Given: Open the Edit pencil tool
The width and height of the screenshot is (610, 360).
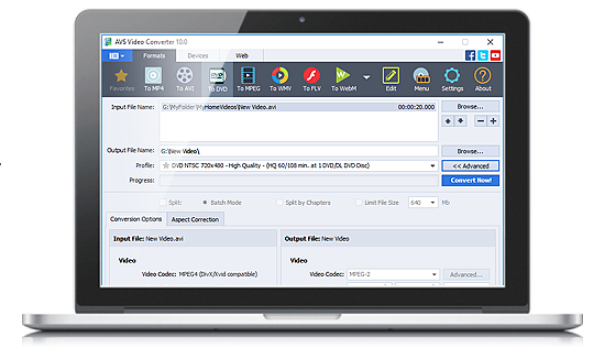Looking at the screenshot, I should [391, 79].
